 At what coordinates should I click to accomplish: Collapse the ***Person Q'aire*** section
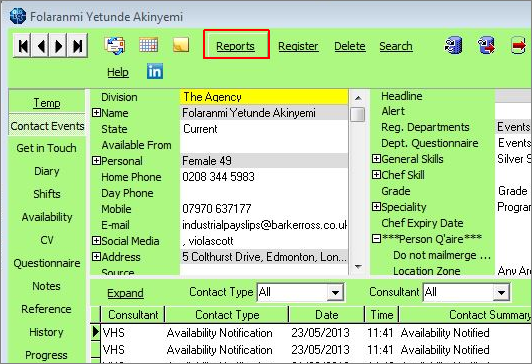tap(376, 238)
